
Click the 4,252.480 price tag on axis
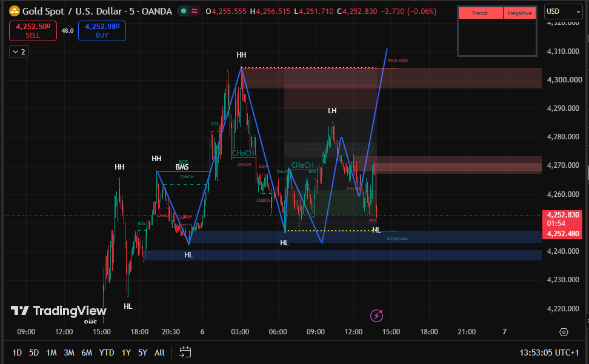click(563, 234)
